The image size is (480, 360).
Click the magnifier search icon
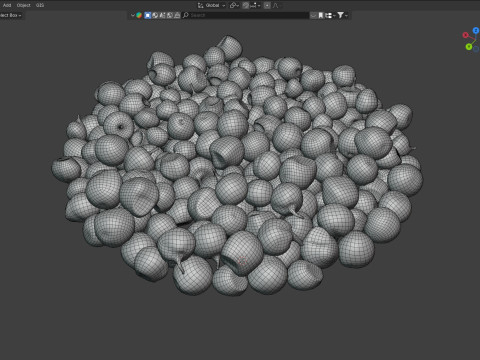point(186,15)
